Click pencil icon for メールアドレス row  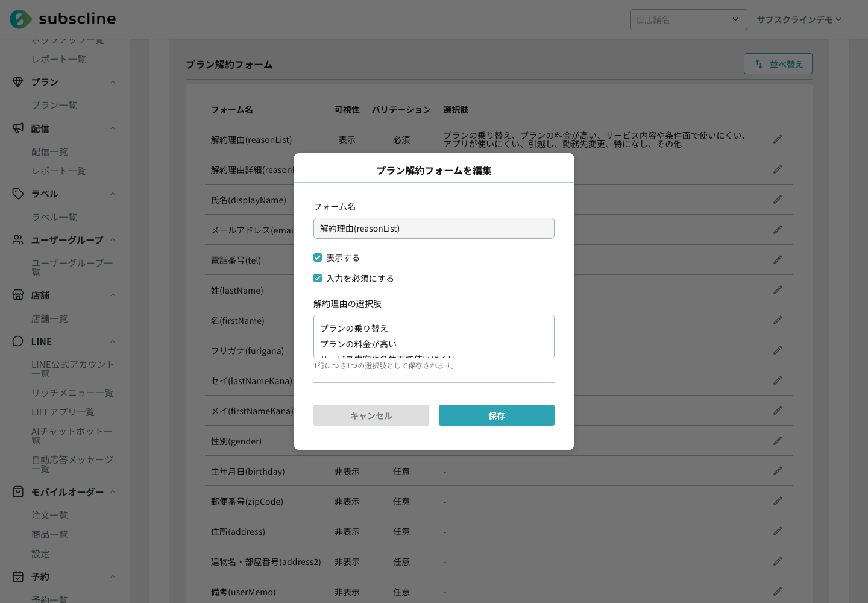[778, 230]
